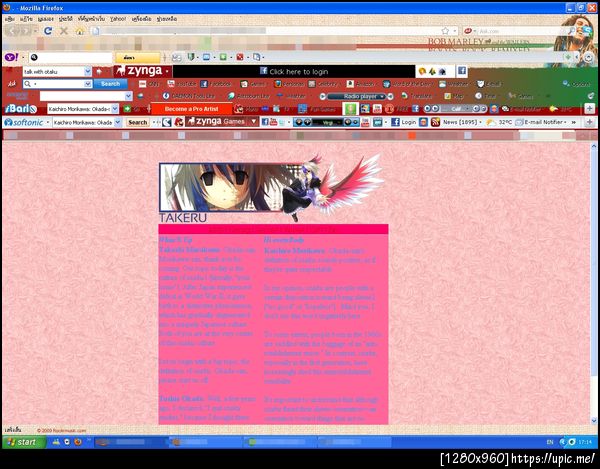Image resolution: width=600 pixels, height=469 pixels.
Task: Show more softonic toolbar items chevron
Action: point(574,122)
